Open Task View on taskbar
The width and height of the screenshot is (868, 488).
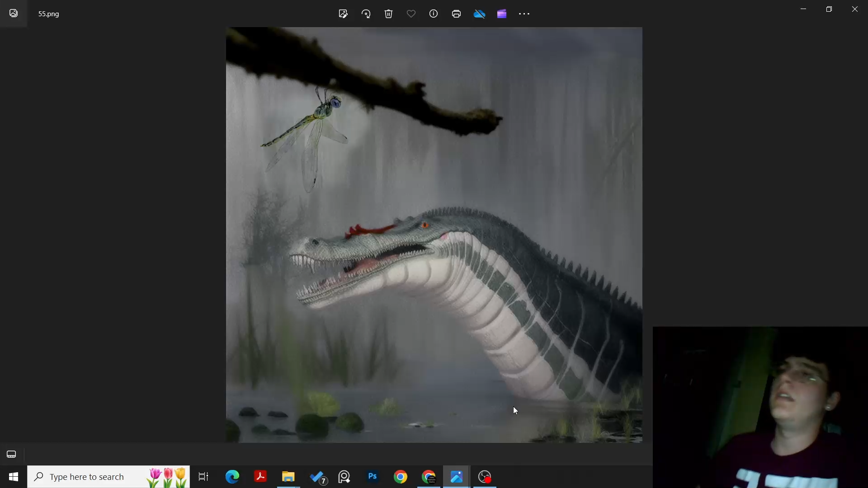pyautogui.click(x=203, y=477)
